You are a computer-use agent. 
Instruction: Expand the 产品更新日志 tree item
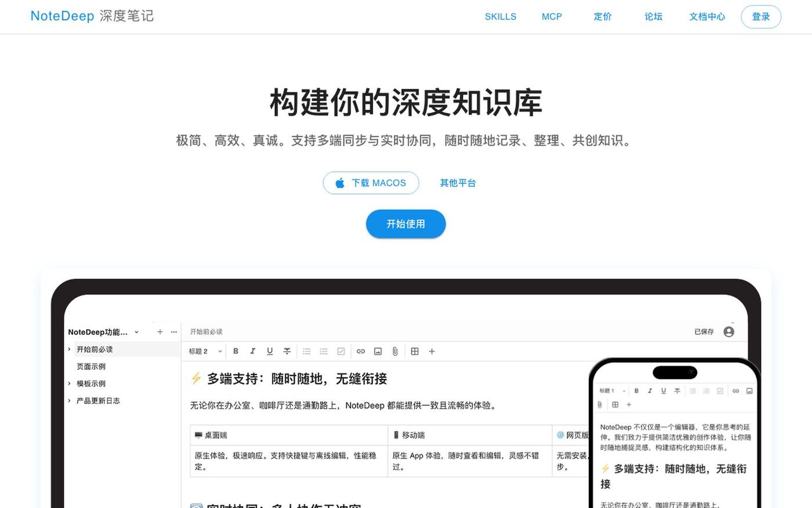tap(69, 401)
